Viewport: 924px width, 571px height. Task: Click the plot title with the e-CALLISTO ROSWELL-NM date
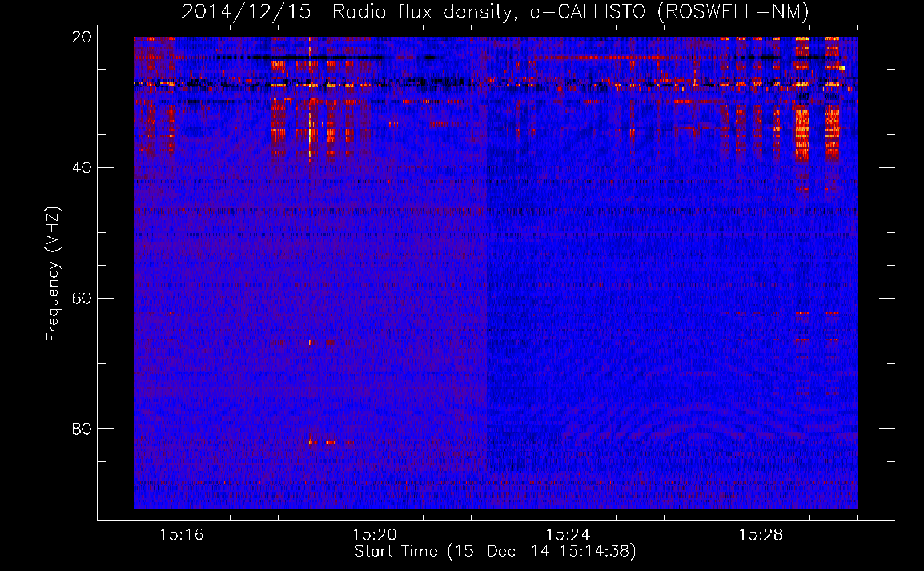[495, 11]
